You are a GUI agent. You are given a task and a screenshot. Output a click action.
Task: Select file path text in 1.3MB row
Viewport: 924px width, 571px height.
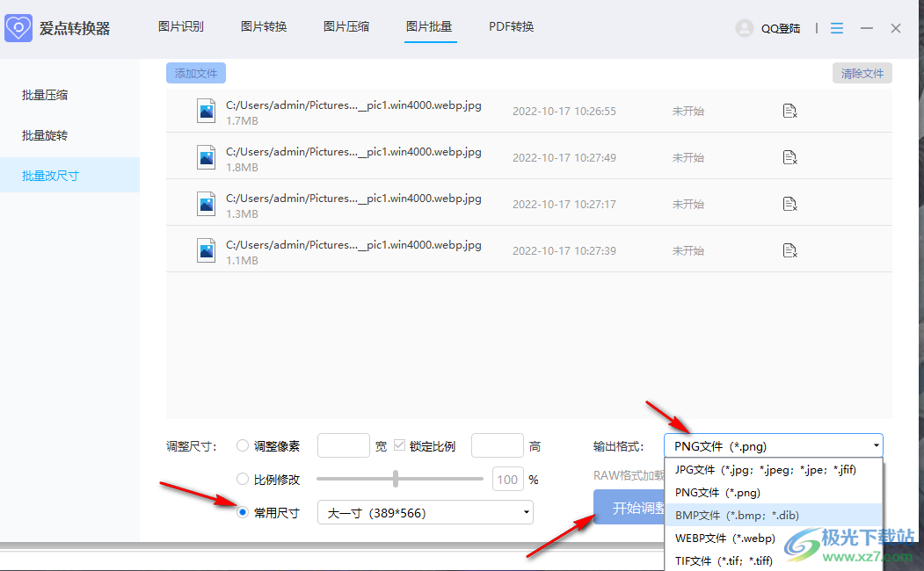pos(353,199)
